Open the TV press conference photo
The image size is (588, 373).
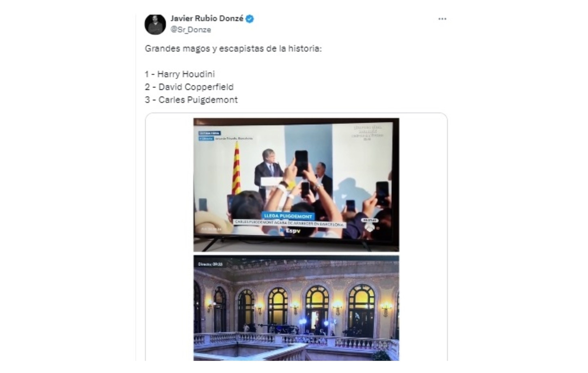(x=296, y=185)
